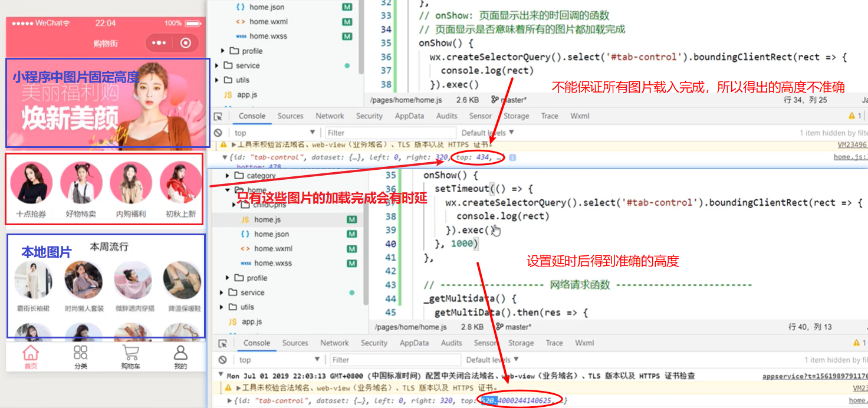Open home.wxml in the front window file tree
The width and height of the screenshot is (868, 408).
tap(273, 249)
